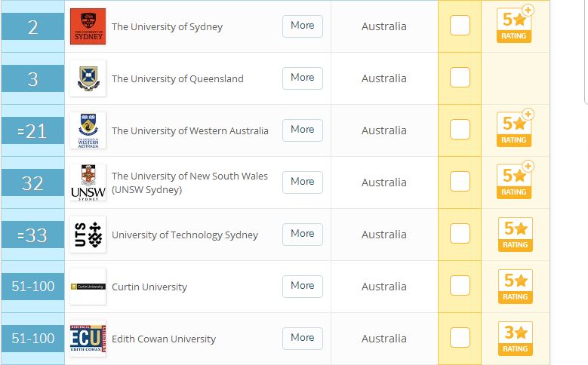
Task: Click the University of Sydney logo
Action: tap(88, 26)
